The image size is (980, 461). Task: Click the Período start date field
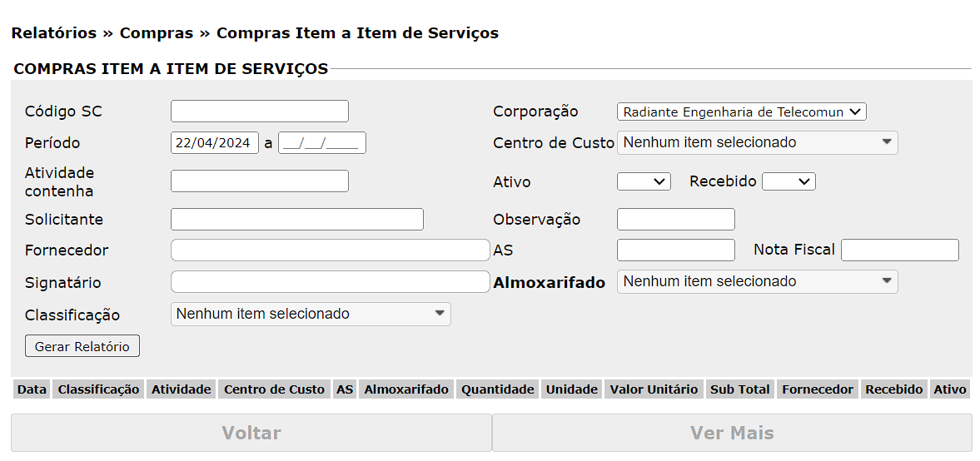click(214, 142)
